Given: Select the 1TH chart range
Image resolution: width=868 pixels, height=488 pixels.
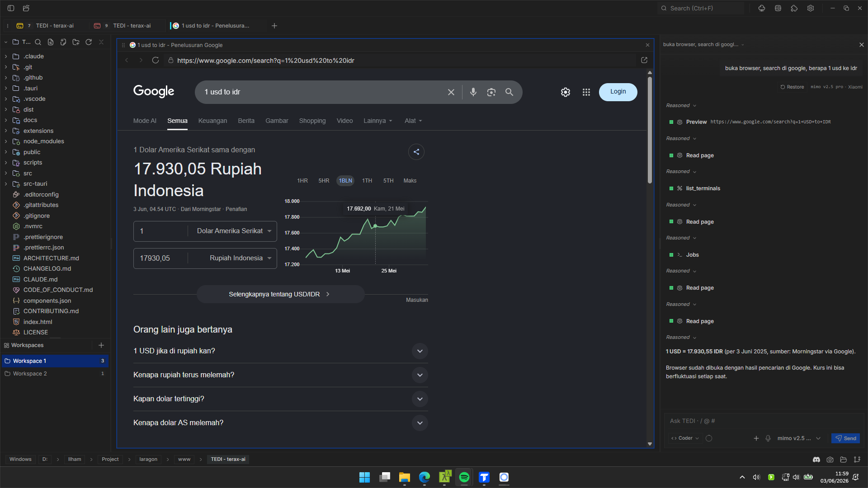Looking at the screenshot, I should click(367, 181).
